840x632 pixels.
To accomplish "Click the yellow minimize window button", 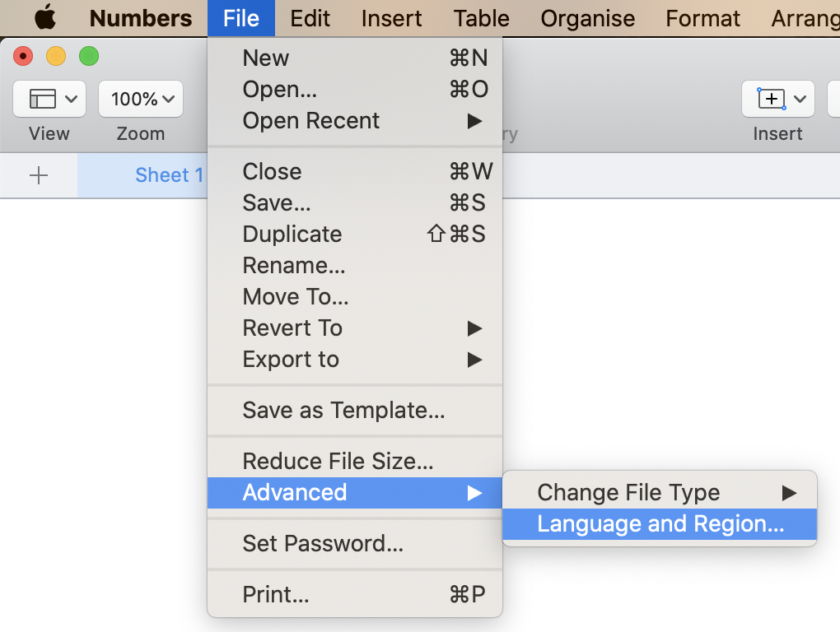I will click(x=56, y=56).
